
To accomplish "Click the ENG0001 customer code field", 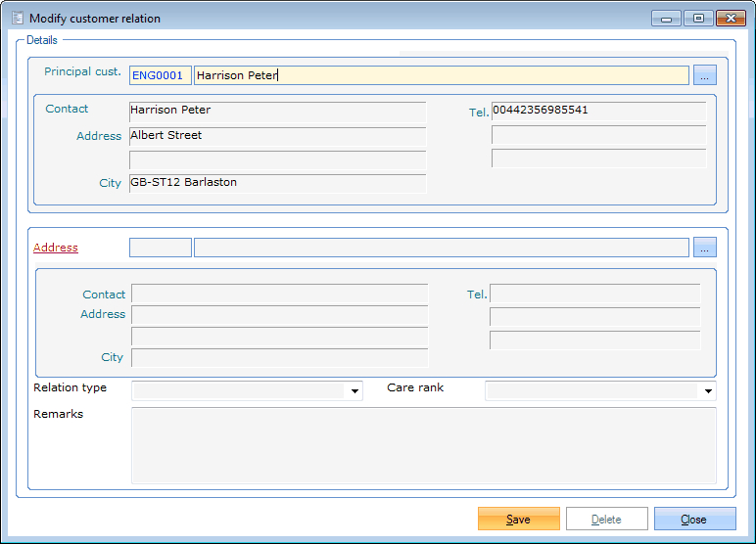I will pyautogui.click(x=160, y=75).
